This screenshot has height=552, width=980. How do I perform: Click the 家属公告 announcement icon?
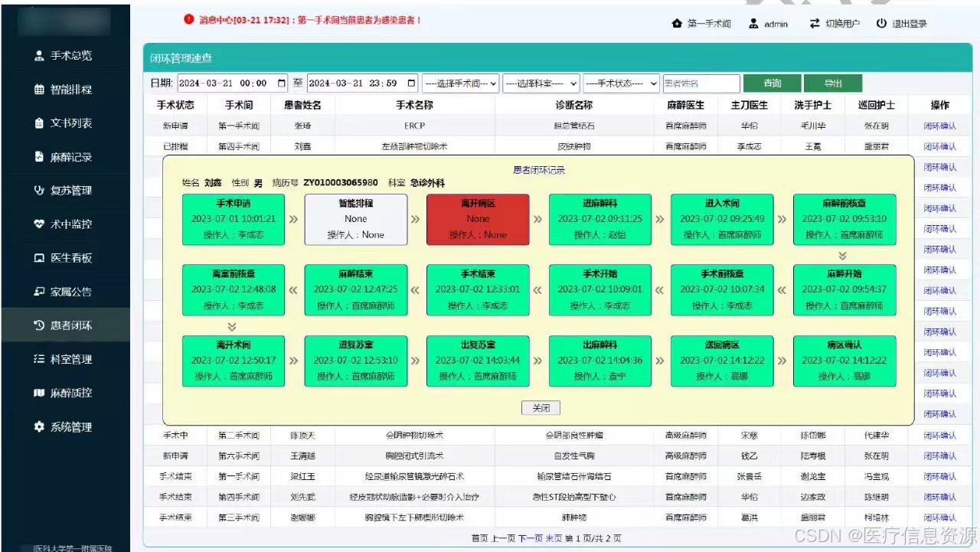(x=39, y=292)
